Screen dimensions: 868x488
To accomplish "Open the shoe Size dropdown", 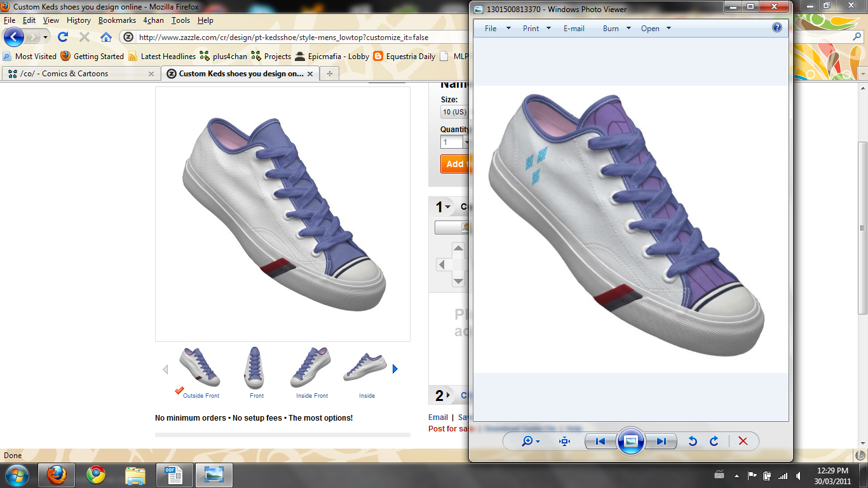I will tap(455, 112).
